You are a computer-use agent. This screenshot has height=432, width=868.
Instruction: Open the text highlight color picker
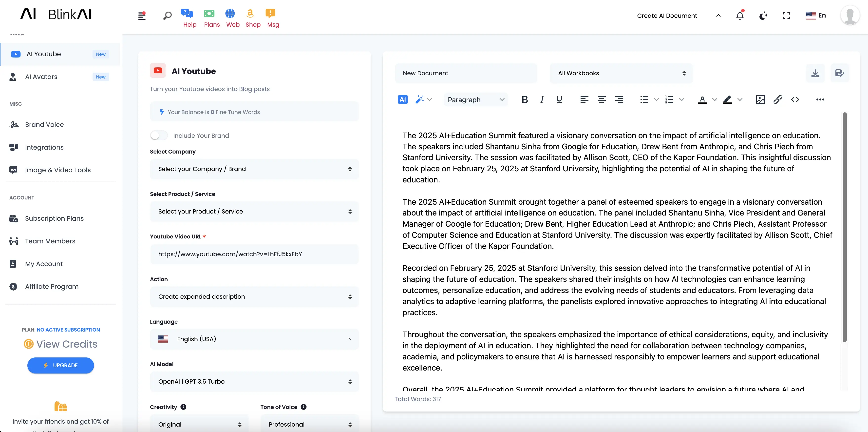click(x=740, y=99)
